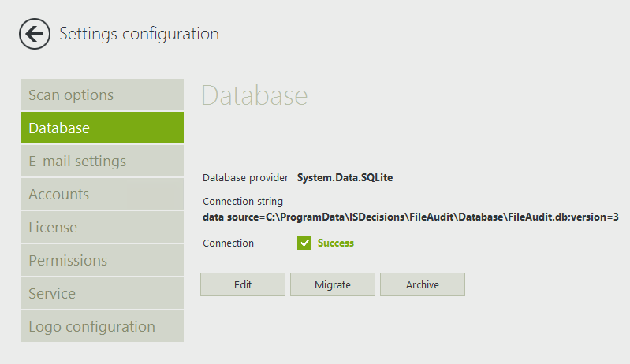Click the Database provider label

pos(245,177)
